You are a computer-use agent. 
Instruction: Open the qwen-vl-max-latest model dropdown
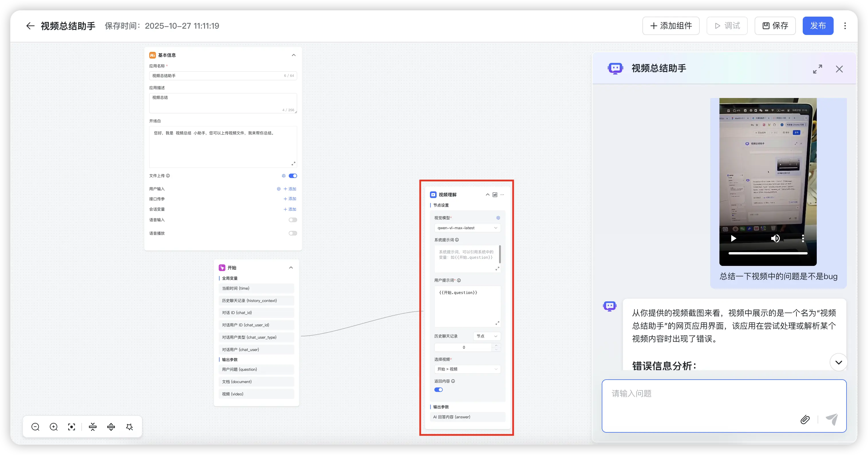pyautogui.click(x=467, y=228)
